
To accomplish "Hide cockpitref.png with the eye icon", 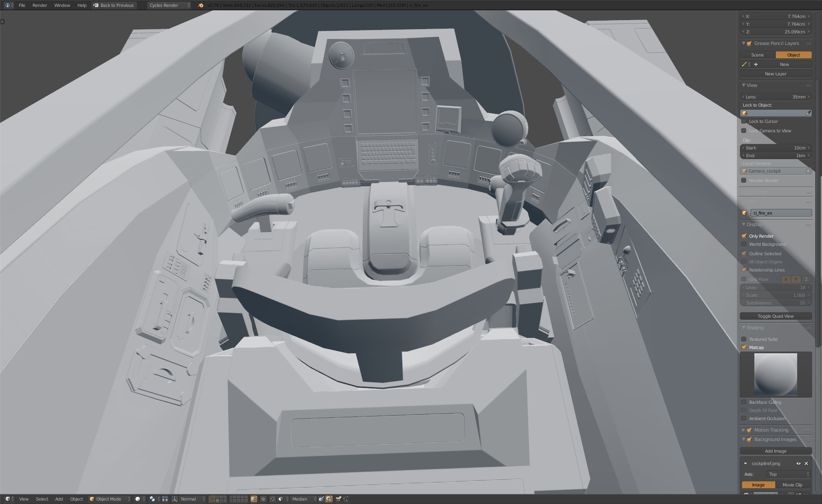I will tap(798, 463).
